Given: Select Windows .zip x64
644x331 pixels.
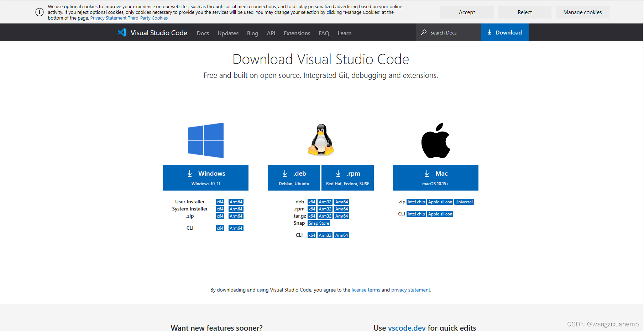Looking at the screenshot, I should 220,216.
